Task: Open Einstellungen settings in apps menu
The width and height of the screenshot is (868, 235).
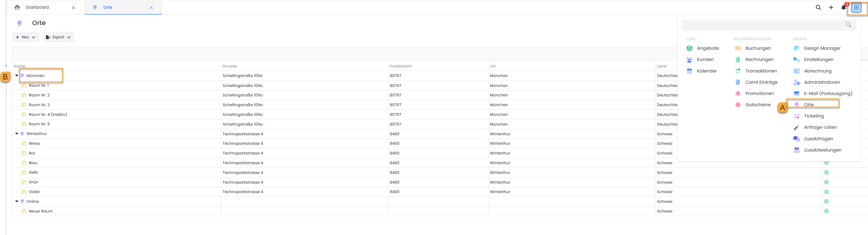Action: coord(818,60)
